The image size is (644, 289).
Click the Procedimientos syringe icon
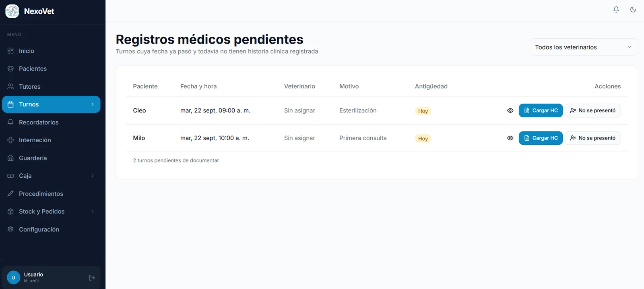(x=10, y=193)
